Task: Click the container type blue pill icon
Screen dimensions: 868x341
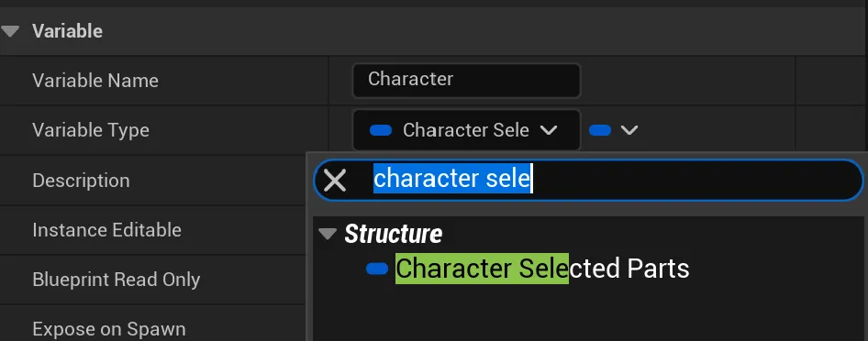Action: (x=600, y=130)
